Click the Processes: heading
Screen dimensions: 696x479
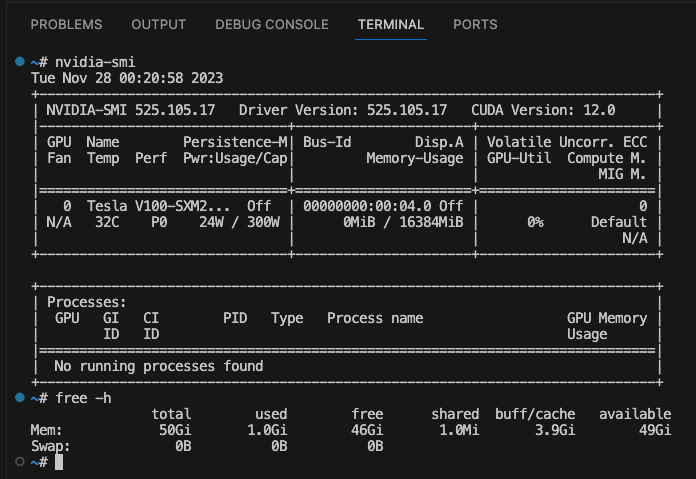[87, 302]
